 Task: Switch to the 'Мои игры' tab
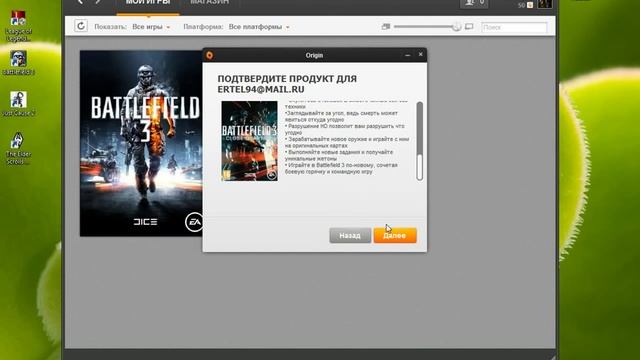pyautogui.click(x=148, y=3)
